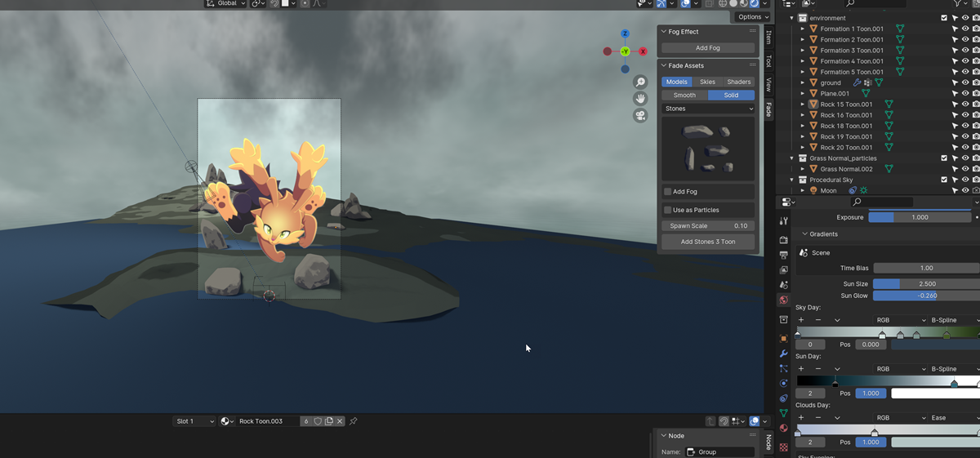Open the Sky Day B-Spline interpolation dropdown

point(954,320)
